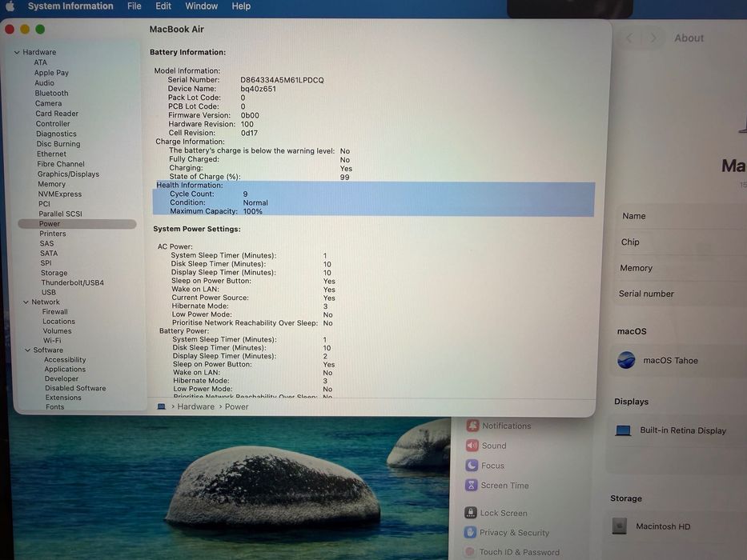Viewport: 747px width, 560px height.
Task: Select Fibre Channel in the sidebar
Action: (61, 164)
